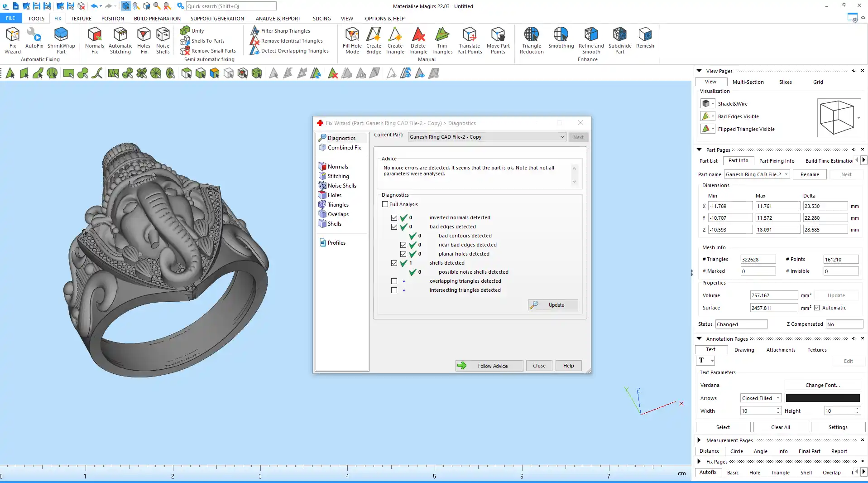The width and height of the screenshot is (868, 483).
Task: Select the Noise Shells tool
Action: pyautogui.click(x=163, y=40)
